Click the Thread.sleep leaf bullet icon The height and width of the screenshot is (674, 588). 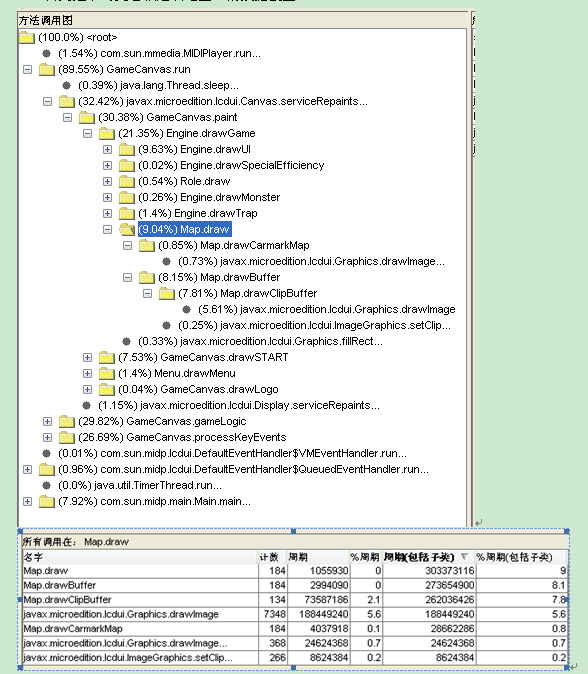pos(66,86)
